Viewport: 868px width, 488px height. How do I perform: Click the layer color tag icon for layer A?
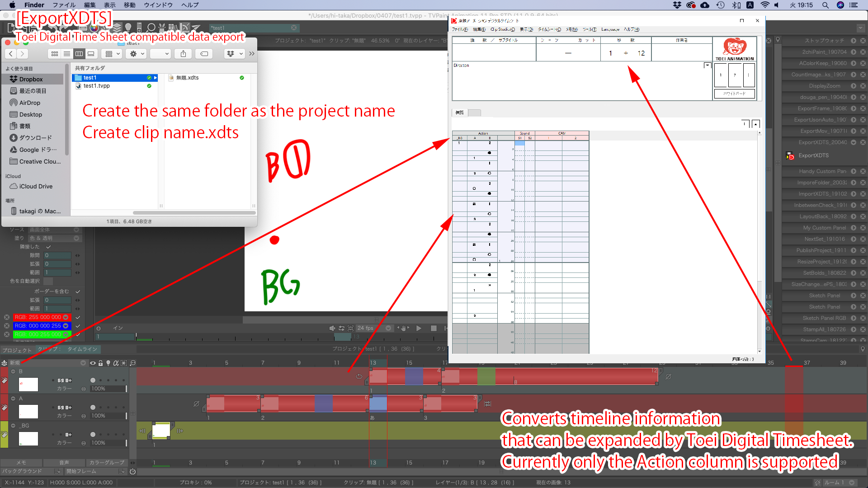(4, 408)
